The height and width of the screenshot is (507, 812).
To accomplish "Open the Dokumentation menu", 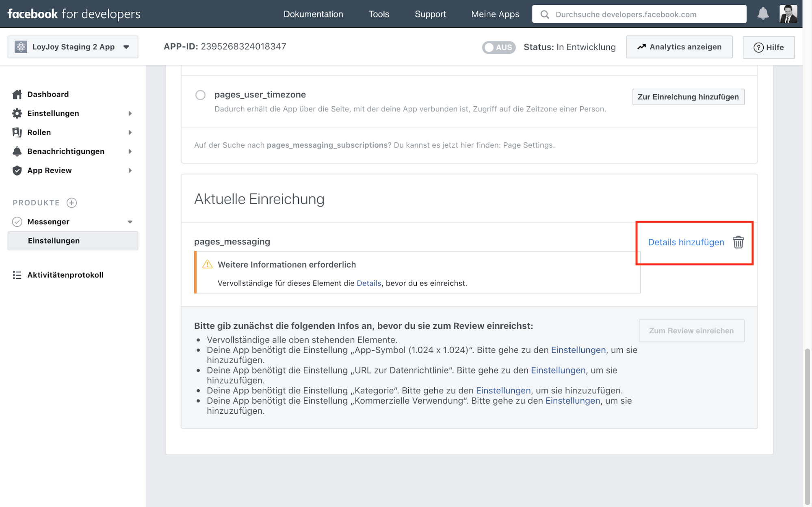I will coord(313,14).
